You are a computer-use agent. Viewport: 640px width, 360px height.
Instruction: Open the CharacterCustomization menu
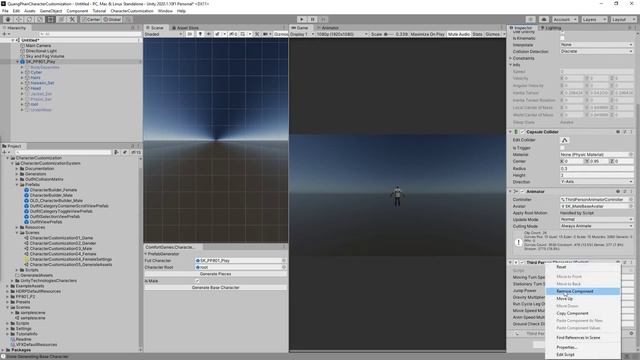coord(132,11)
